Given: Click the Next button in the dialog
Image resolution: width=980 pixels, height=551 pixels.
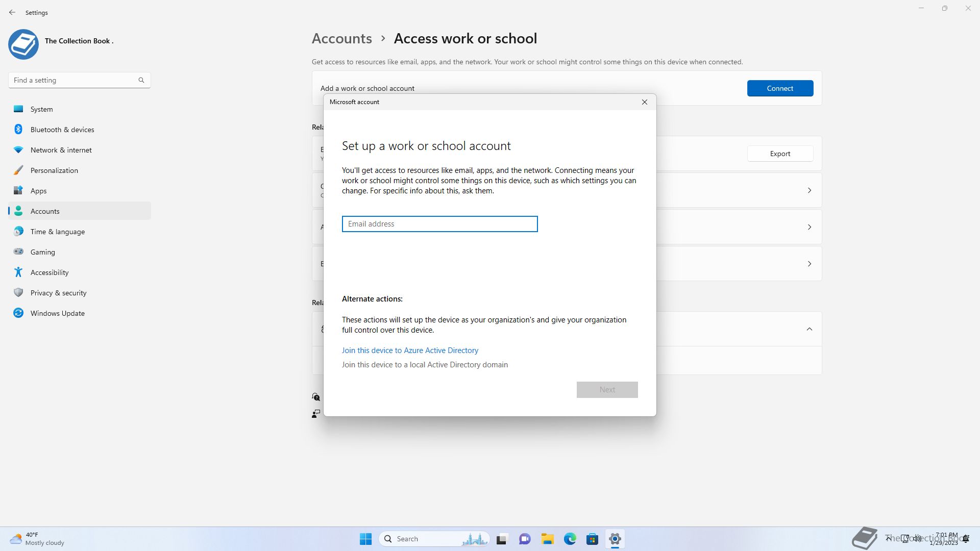Looking at the screenshot, I should [607, 390].
